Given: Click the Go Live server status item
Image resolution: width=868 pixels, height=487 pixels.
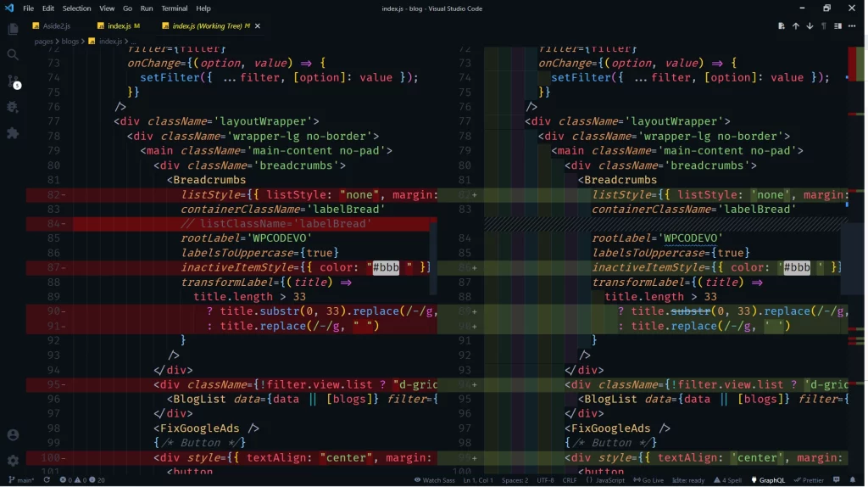Looking at the screenshot, I should point(648,480).
